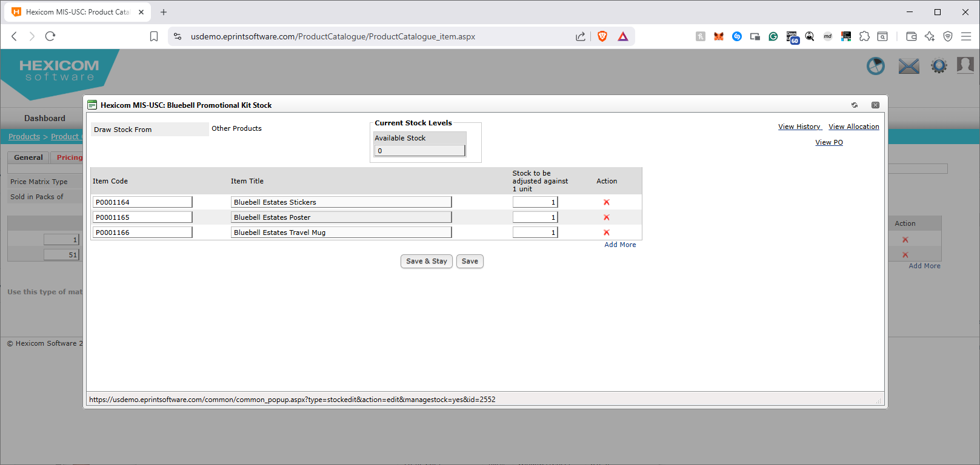Viewport: 980px width, 465px height.
Task: Edit Bluebell Estates Travel Mug title field
Action: click(x=341, y=232)
